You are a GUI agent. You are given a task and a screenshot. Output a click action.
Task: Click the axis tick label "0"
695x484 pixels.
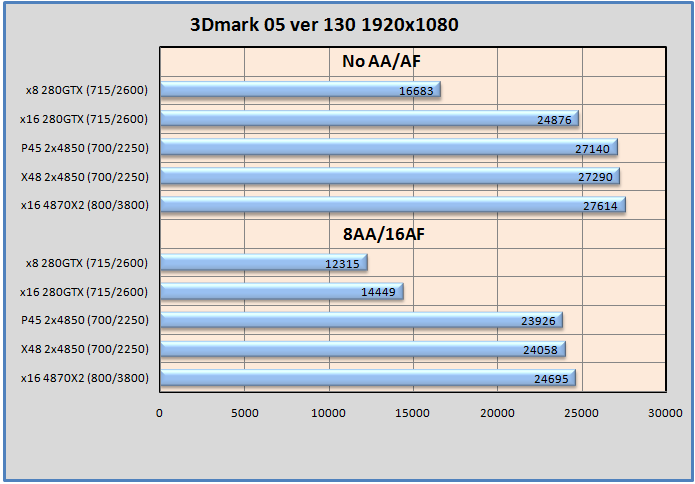tap(159, 413)
